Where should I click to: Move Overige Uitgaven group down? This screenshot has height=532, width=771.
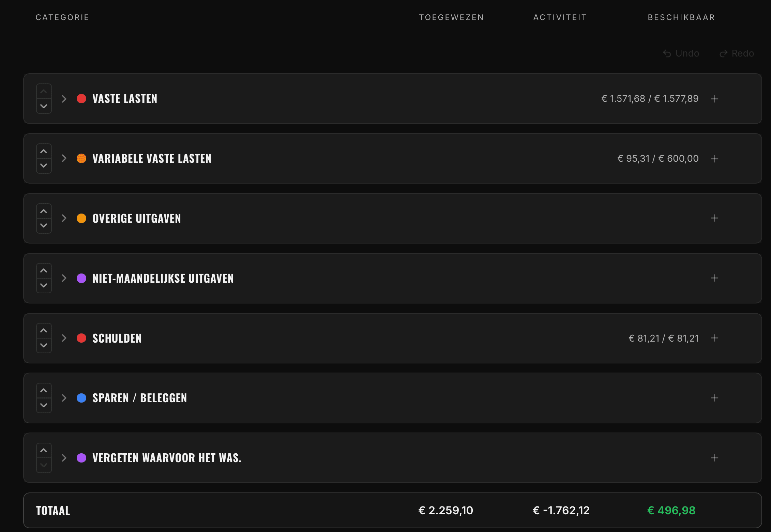44,225
